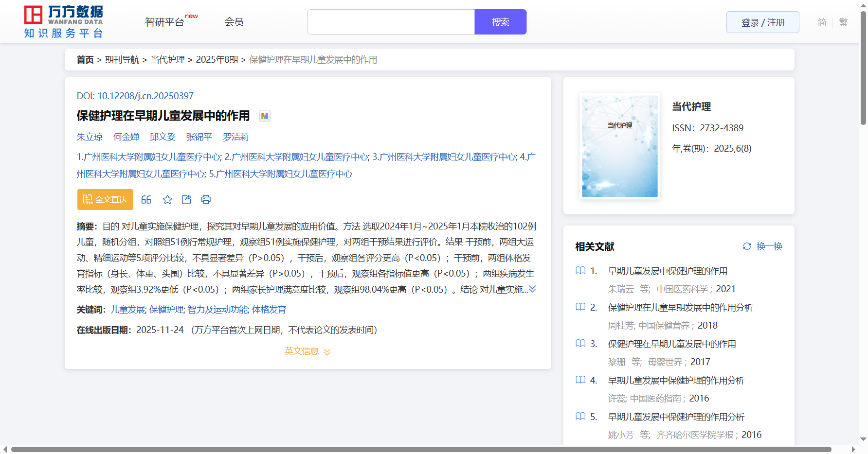This screenshot has height=454, width=868.
Task: Click the star favorite icon
Action: (167, 199)
